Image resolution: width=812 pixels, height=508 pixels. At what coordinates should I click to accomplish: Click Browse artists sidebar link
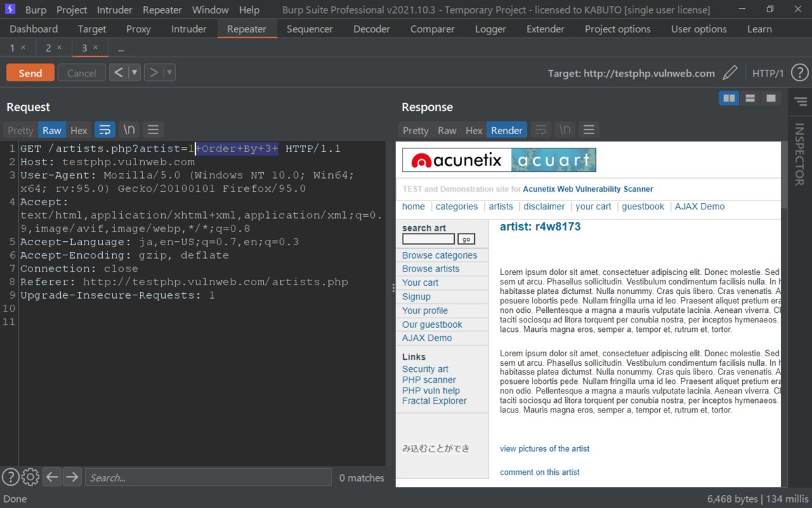(430, 269)
